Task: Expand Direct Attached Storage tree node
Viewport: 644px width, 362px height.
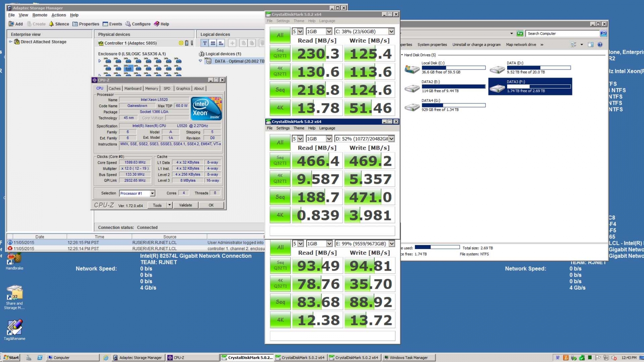Action: [10, 42]
